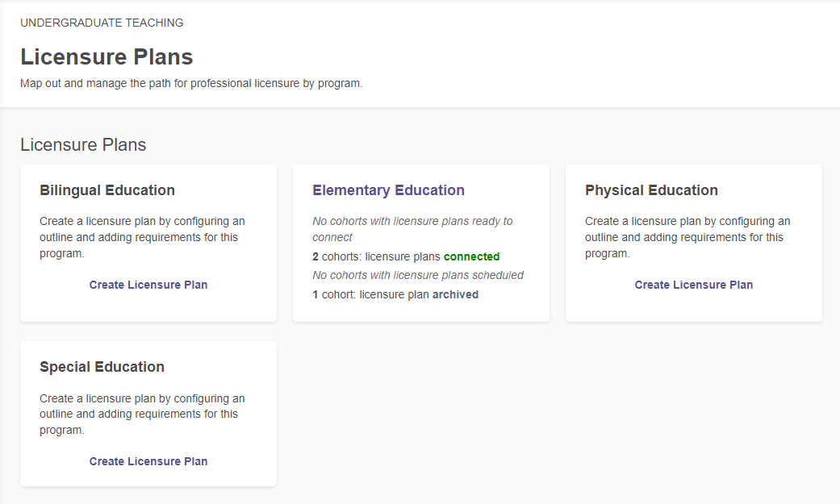Click the Licensure Plans section subheading
This screenshot has width=840, height=504.
83,144
